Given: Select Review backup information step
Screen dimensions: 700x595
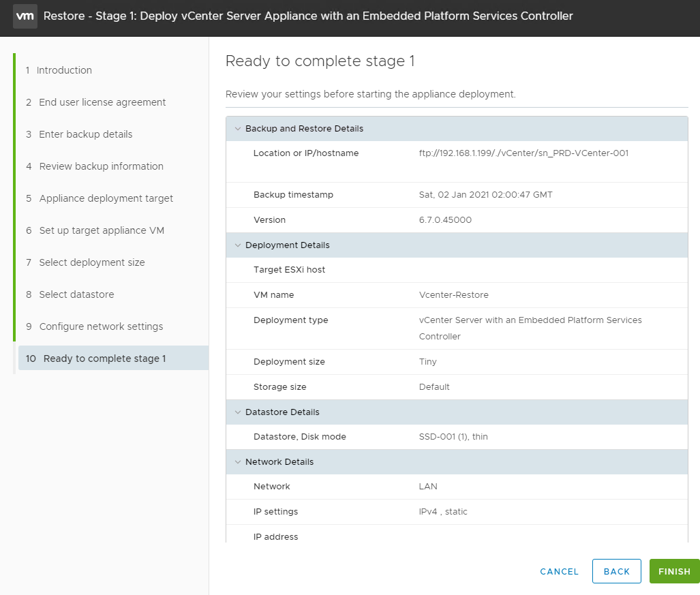Looking at the screenshot, I should [101, 166].
